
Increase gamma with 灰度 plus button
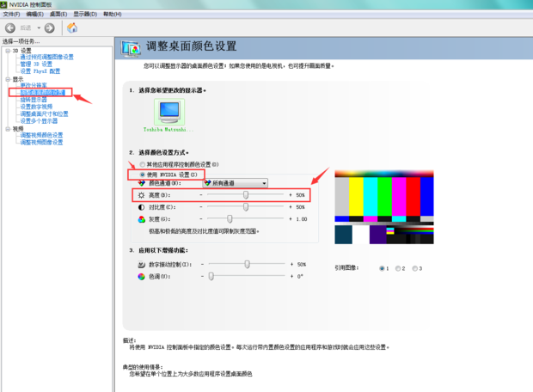[x=291, y=219]
